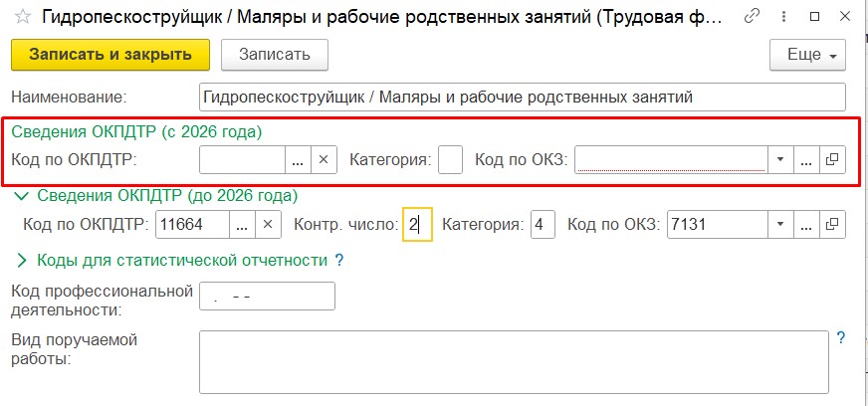The width and height of the screenshot is (868, 406).
Task: Click help icon beside Вид поручаемой работы
Action: [841, 339]
